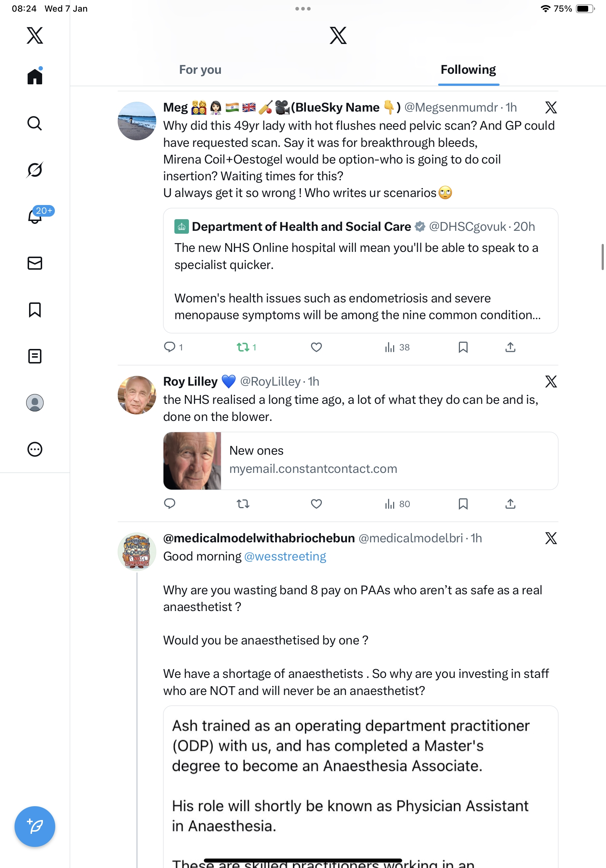
Task: Open the @wesstreeting mention link
Action: 285,556
